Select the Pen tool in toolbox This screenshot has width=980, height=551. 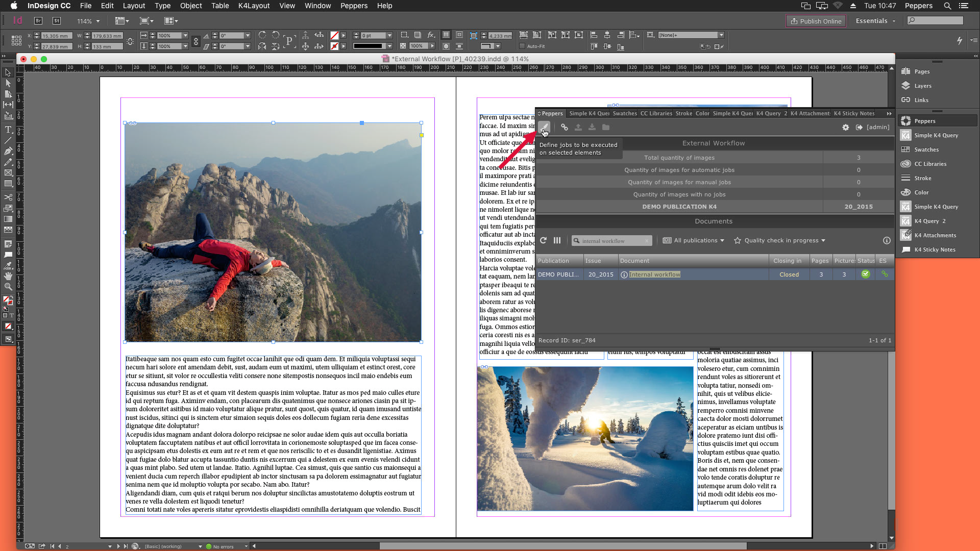click(x=8, y=151)
